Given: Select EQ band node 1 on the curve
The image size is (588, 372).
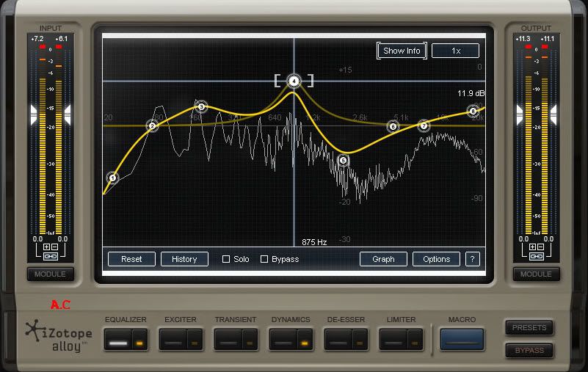Looking at the screenshot, I should point(112,178).
